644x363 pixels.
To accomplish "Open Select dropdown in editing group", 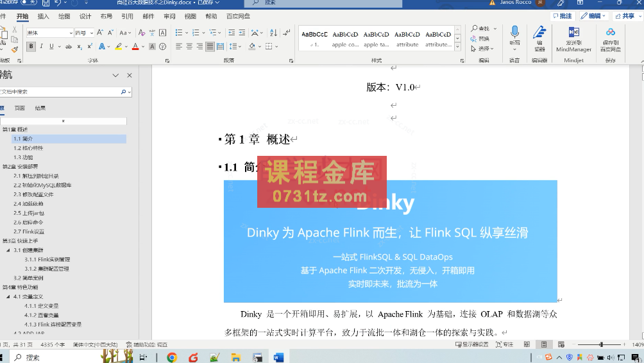I will 482,49.
